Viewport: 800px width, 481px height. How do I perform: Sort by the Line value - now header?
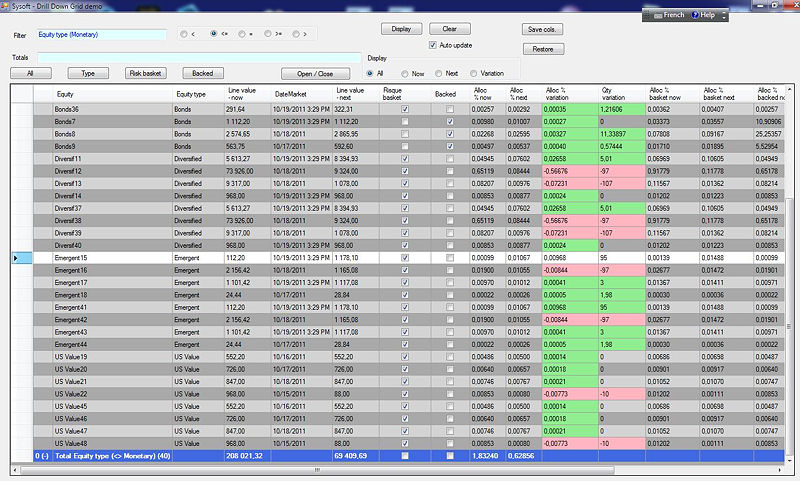point(247,94)
